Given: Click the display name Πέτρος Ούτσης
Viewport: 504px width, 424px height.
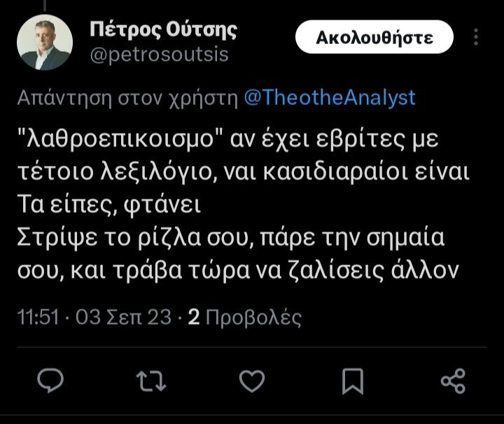Looking at the screenshot, I should pos(164,30).
